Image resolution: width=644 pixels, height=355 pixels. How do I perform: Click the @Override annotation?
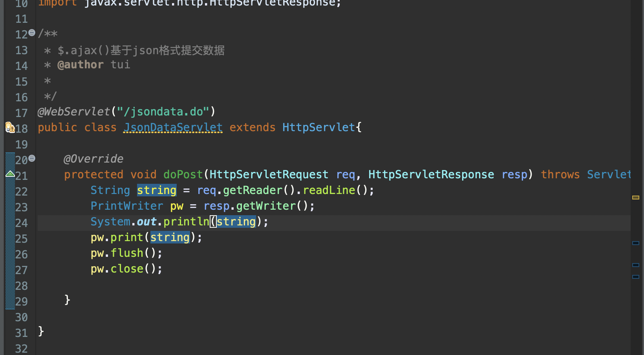pyautogui.click(x=93, y=159)
